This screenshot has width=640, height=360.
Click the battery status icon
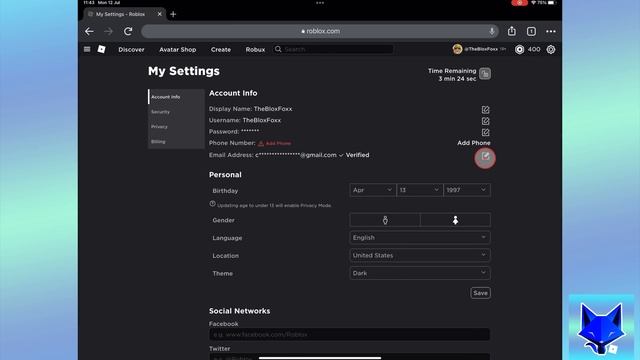[x=551, y=3]
